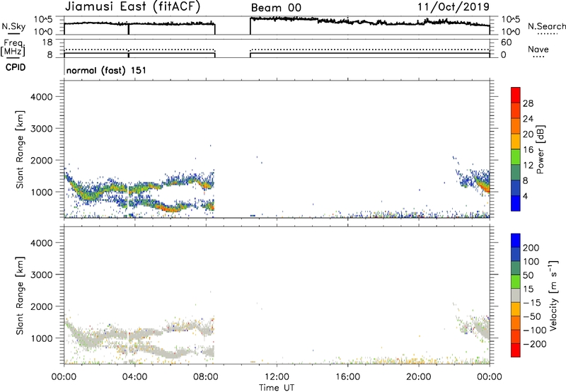
Task: Click the power colorbar orange 20–24 dB segment
Action: pos(516,126)
